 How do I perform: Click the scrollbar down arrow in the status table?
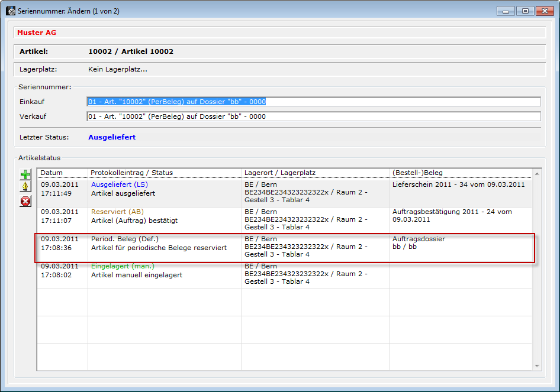tap(537, 366)
